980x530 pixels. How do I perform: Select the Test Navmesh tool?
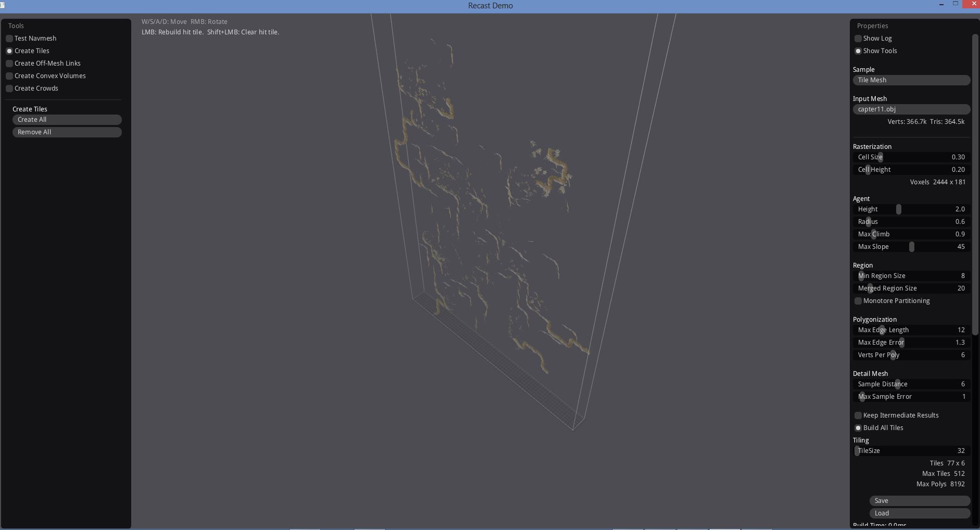click(x=9, y=39)
